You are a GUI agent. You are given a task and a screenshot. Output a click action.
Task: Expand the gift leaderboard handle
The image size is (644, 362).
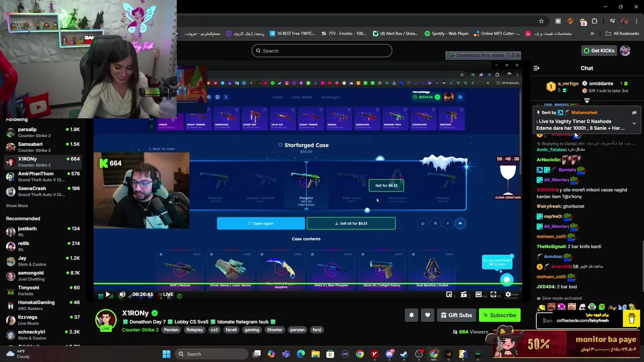(x=587, y=101)
